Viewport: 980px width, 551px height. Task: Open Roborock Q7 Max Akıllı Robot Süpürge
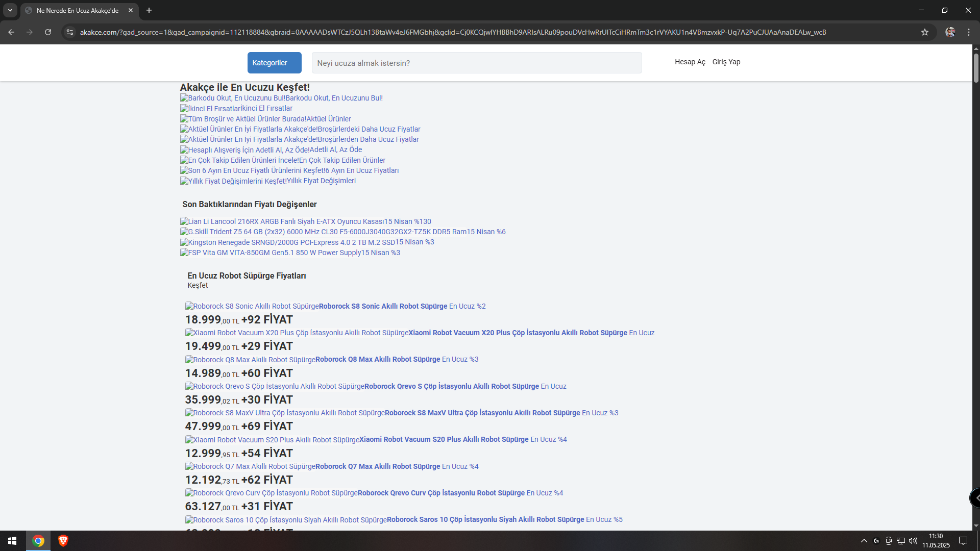[332, 466]
